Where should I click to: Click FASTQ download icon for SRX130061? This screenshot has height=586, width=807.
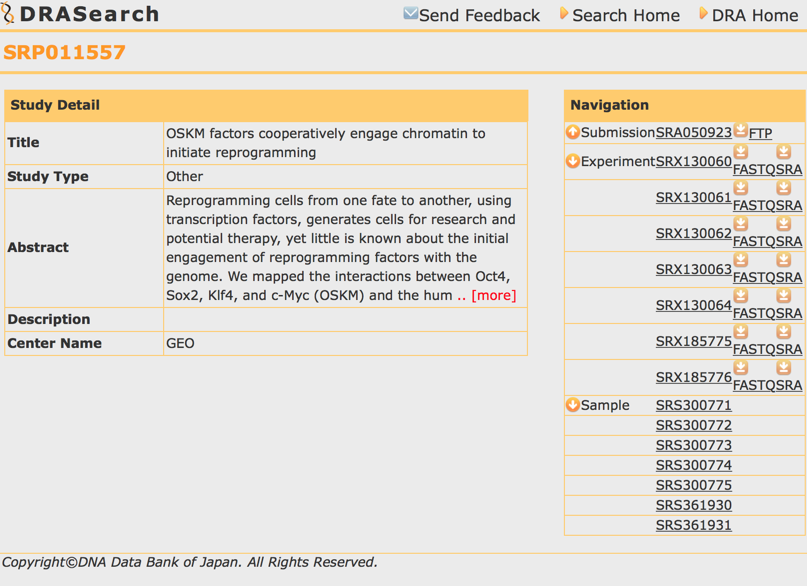741,188
